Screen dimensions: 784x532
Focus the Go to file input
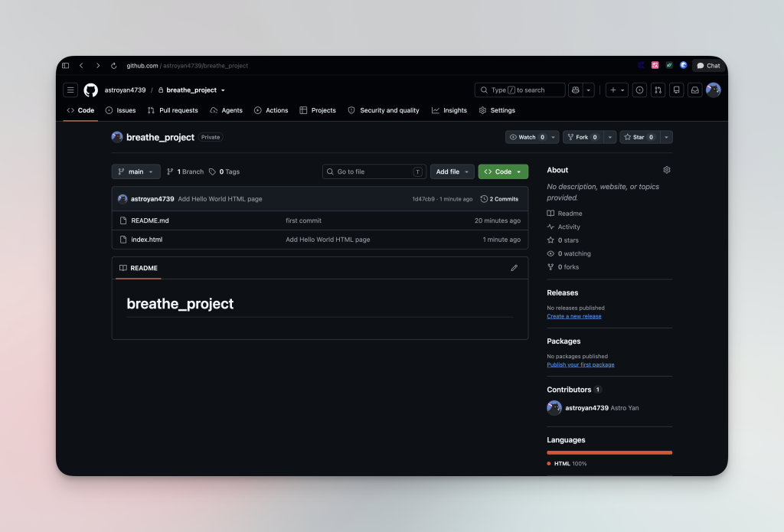tap(374, 171)
